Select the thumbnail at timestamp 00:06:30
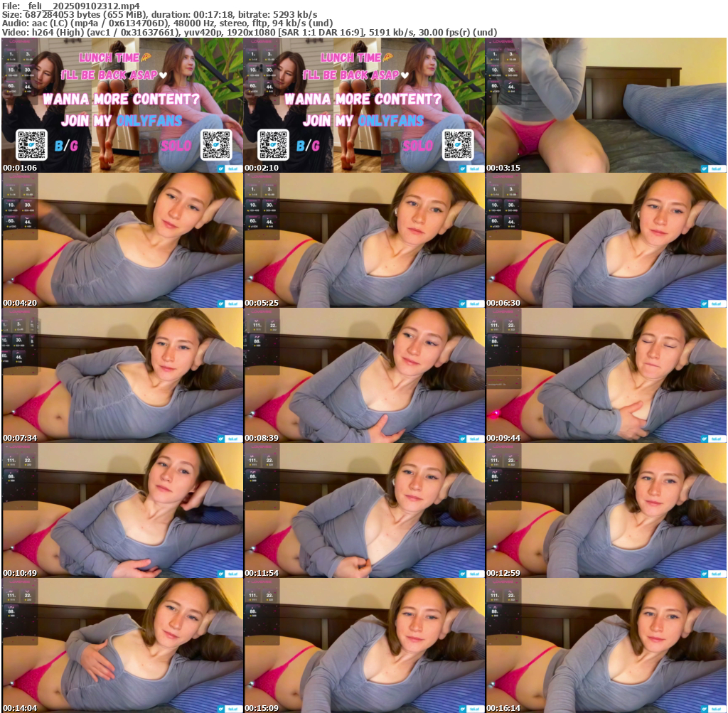This screenshot has width=728, height=713. 606,240
